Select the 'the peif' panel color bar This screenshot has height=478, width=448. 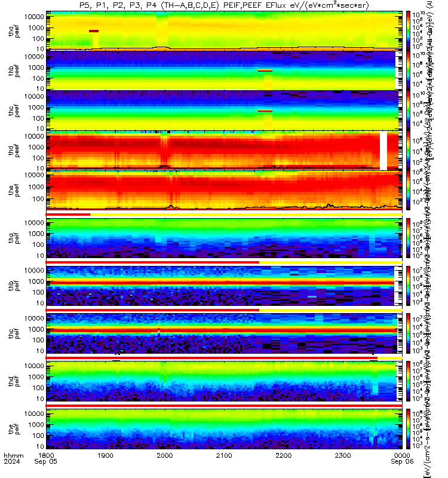coord(408,429)
